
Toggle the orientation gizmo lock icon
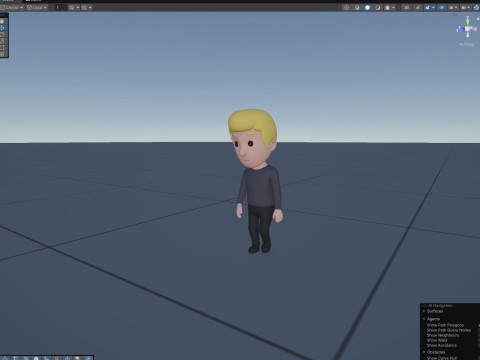click(x=478, y=19)
